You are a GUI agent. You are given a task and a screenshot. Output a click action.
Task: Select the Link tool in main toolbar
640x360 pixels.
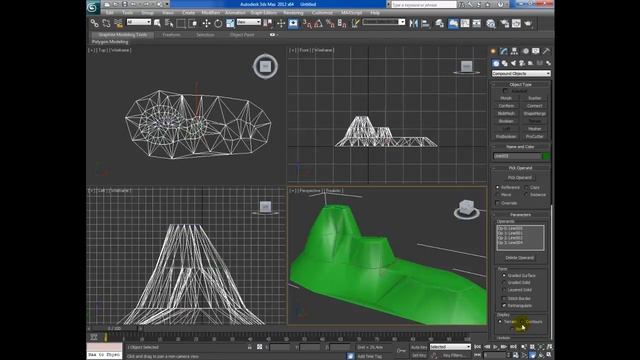point(95,23)
